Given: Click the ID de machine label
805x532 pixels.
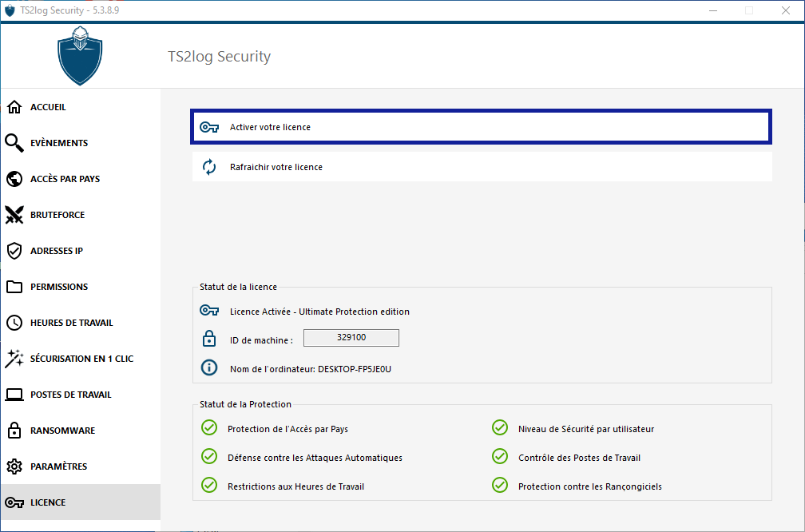Looking at the screenshot, I should coord(261,340).
